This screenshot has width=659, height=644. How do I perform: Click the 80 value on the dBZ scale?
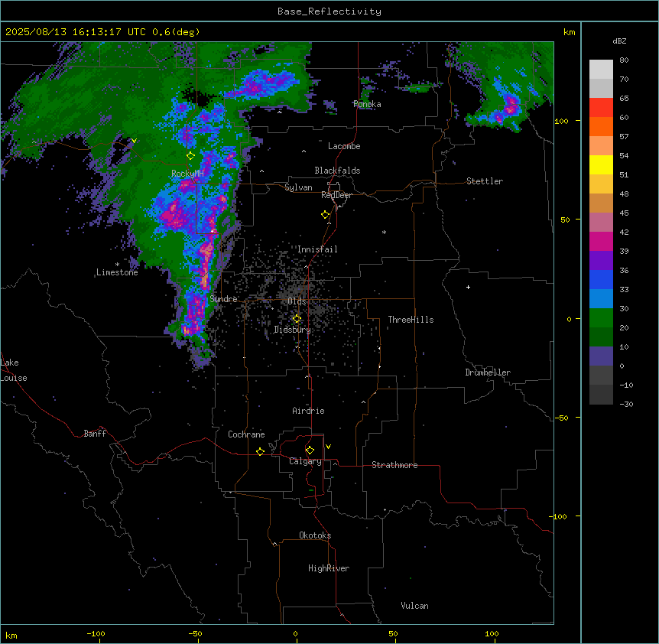pyautogui.click(x=624, y=60)
